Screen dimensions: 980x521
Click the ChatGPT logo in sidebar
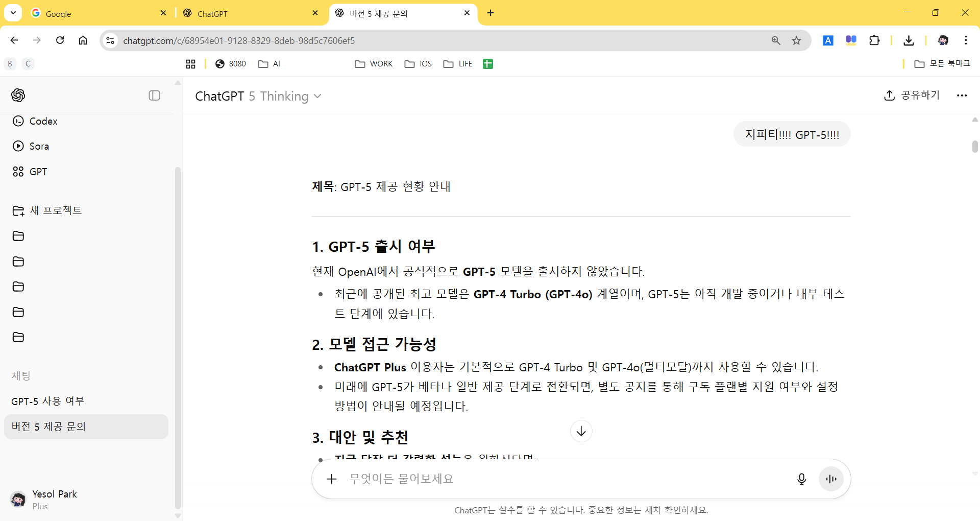coord(18,95)
